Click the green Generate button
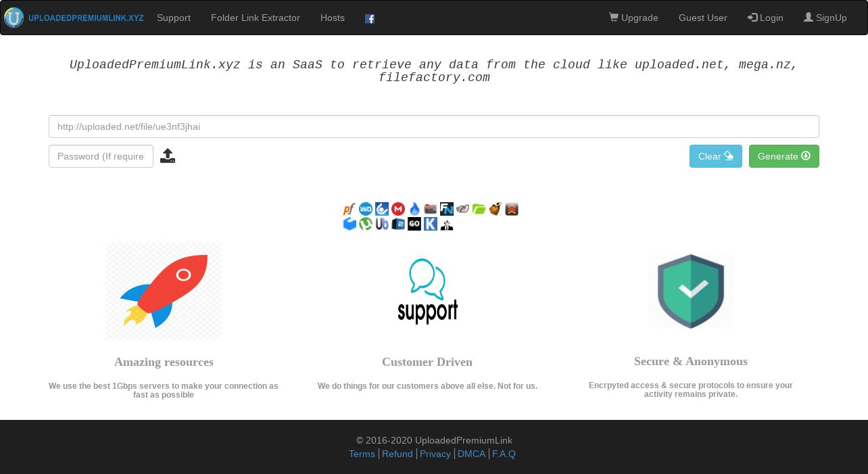The image size is (868, 474). pyautogui.click(x=784, y=156)
